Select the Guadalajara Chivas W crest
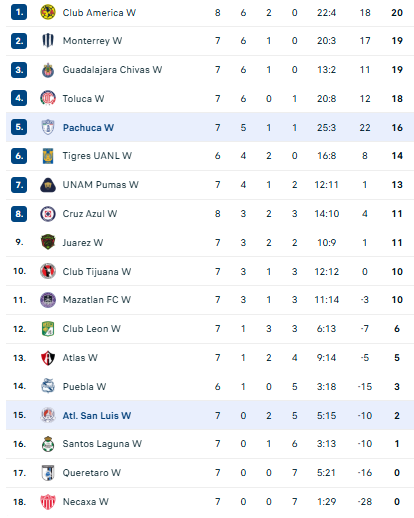 coord(48,70)
